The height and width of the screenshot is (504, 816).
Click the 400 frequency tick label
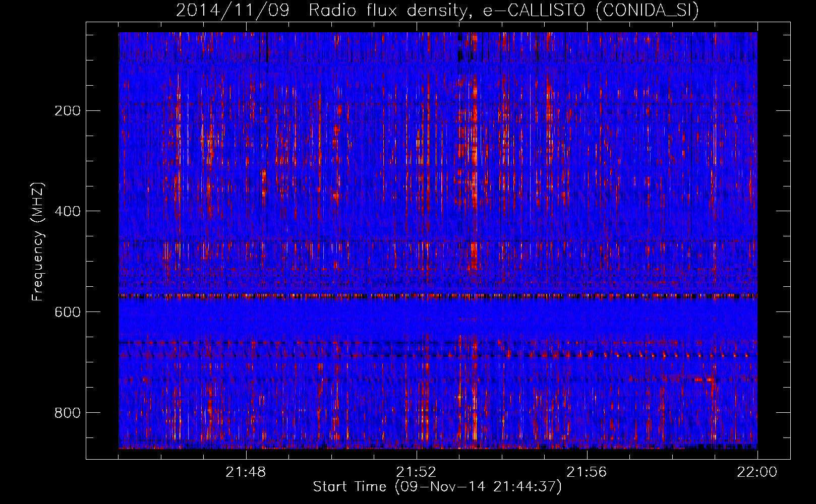click(x=67, y=211)
